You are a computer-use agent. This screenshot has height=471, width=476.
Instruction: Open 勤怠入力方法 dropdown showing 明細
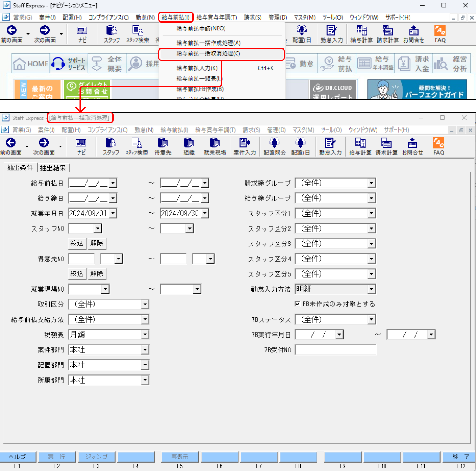coord(371,289)
